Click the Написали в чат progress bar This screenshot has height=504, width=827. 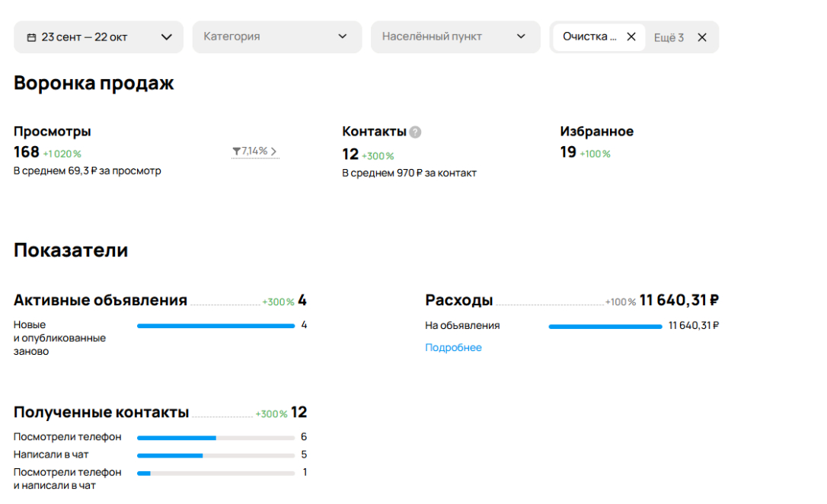click(216, 455)
